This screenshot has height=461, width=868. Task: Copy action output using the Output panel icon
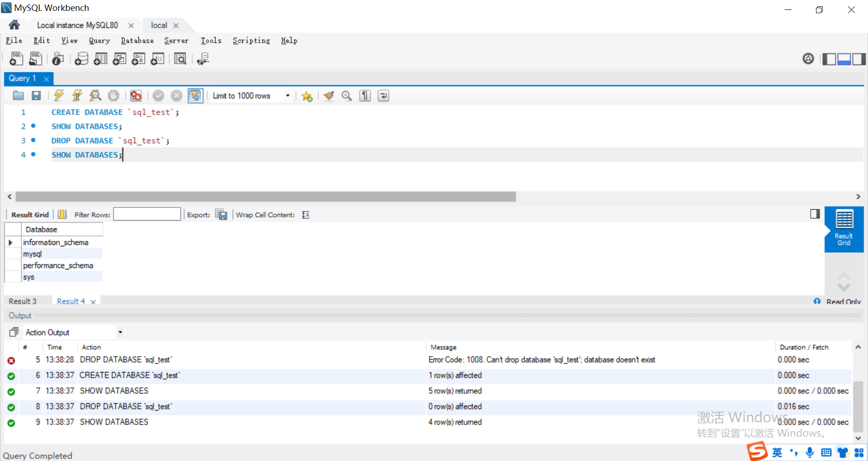pos(14,332)
